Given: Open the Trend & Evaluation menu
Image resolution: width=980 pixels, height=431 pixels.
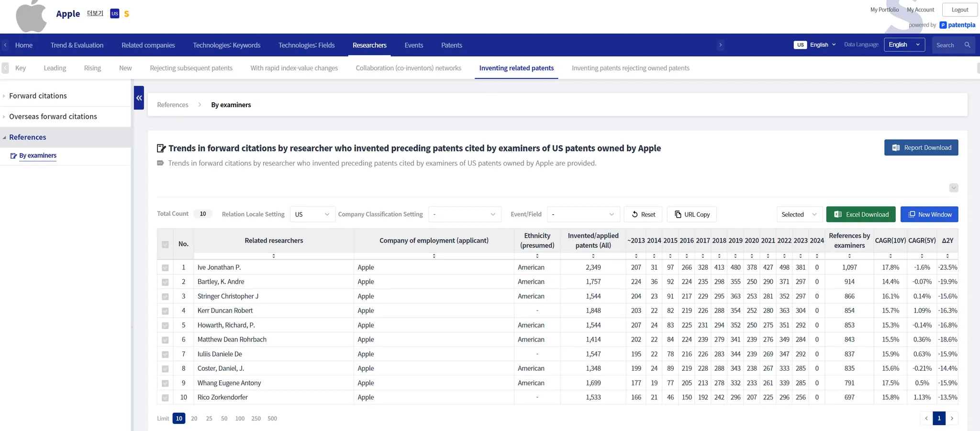Looking at the screenshot, I should click(77, 45).
